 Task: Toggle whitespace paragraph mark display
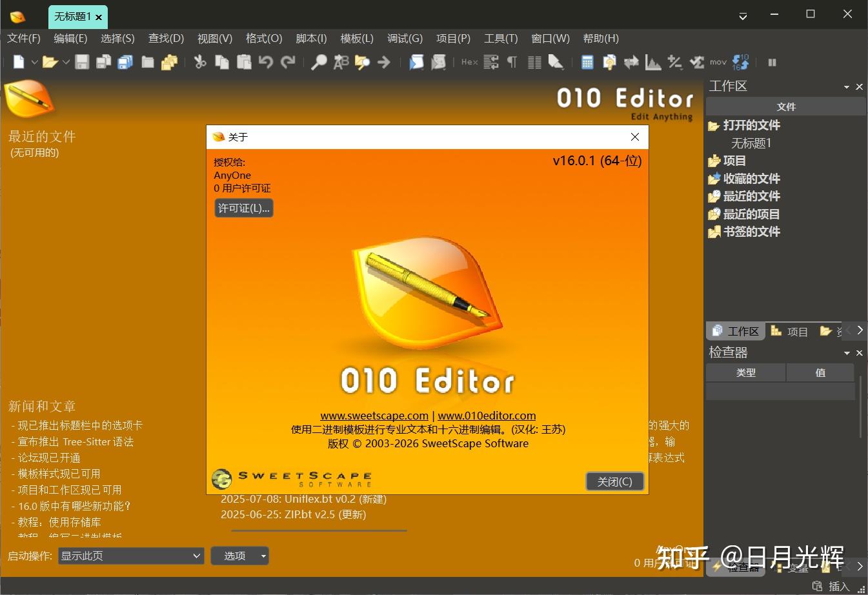(x=512, y=62)
